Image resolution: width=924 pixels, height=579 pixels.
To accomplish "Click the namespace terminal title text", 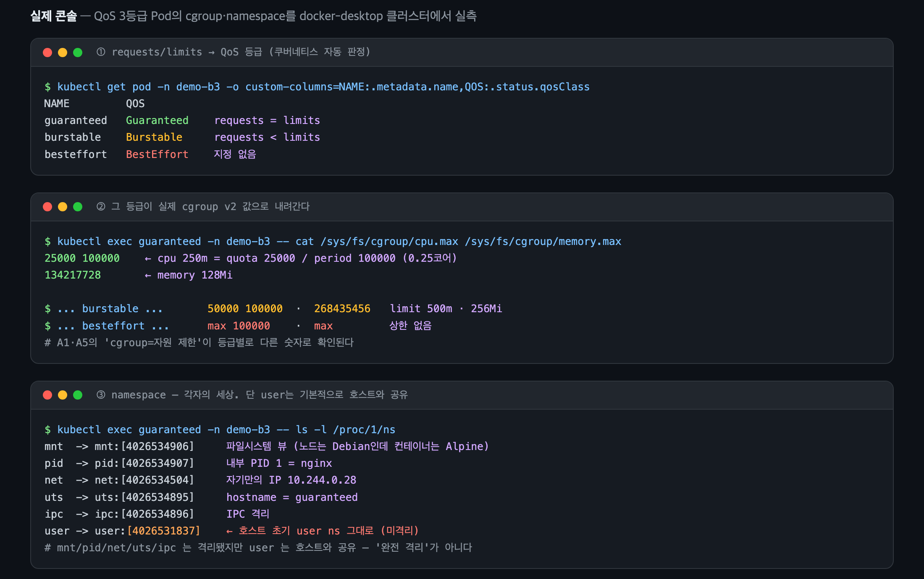I will pyautogui.click(x=252, y=395).
